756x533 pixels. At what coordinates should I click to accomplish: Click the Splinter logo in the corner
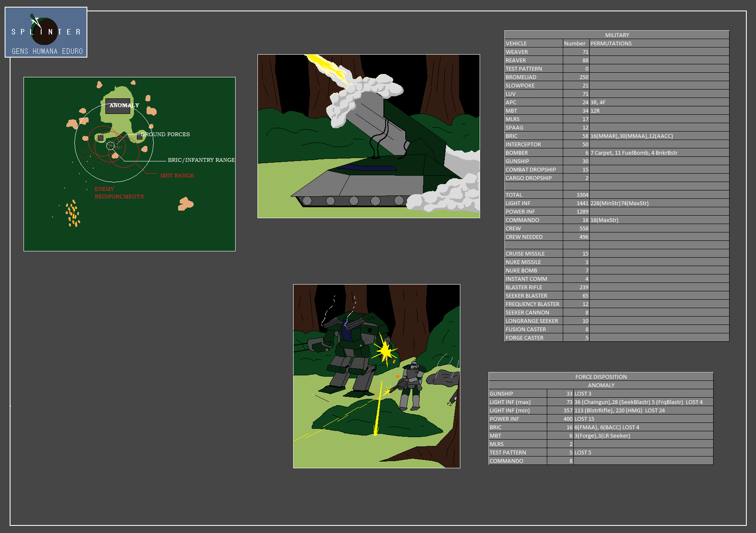coord(46,32)
